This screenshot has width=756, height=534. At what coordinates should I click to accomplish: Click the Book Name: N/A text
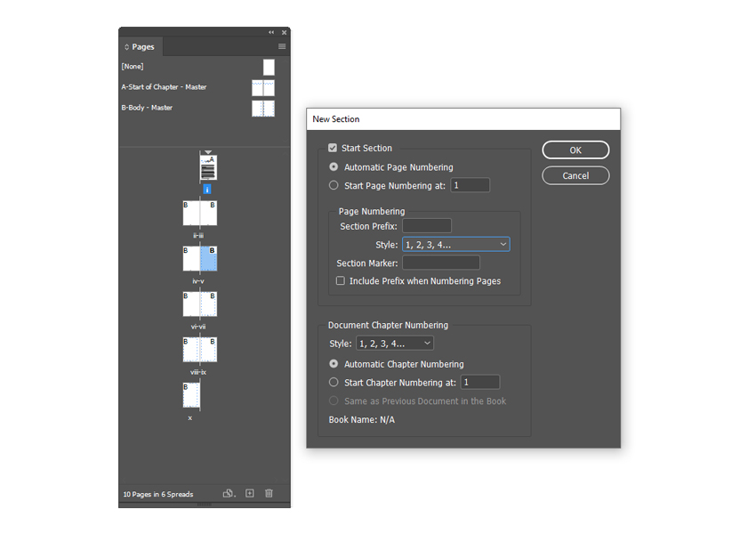click(x=362, y=420)
